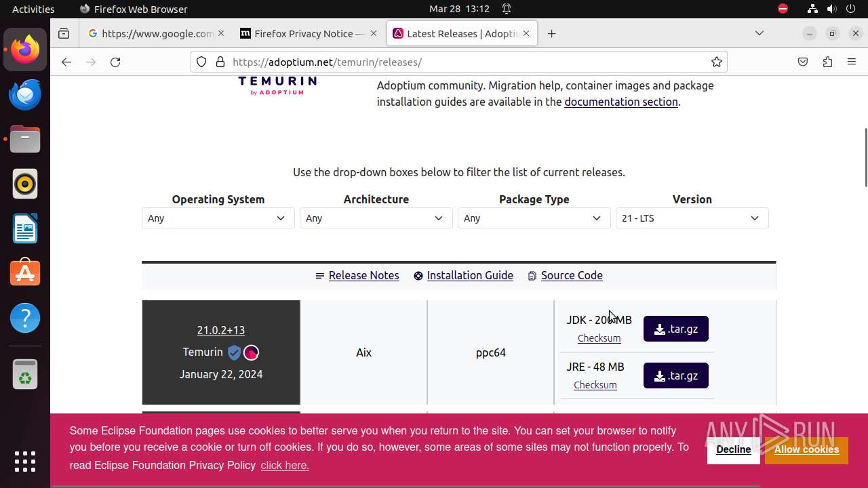
Task: Launch Thunderbird mail from the dock
Action: [25, 94]
